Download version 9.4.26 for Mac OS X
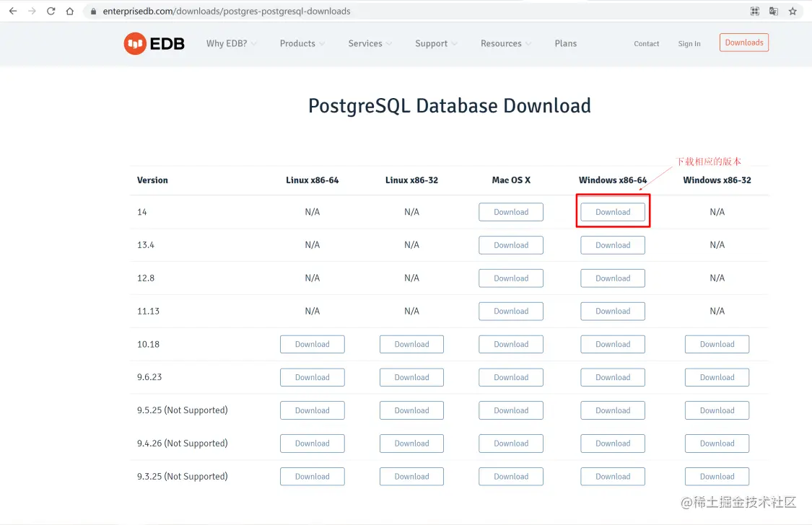 [511, 444]
